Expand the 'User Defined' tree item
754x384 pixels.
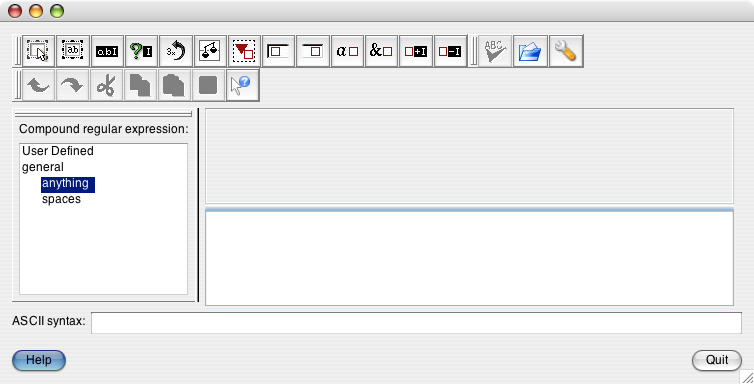(58, 151)
